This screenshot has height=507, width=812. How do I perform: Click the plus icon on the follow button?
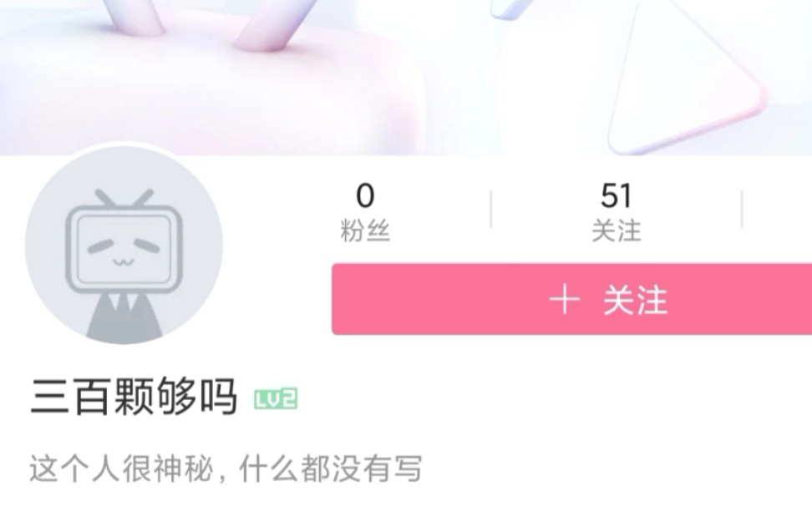point(565,300)
